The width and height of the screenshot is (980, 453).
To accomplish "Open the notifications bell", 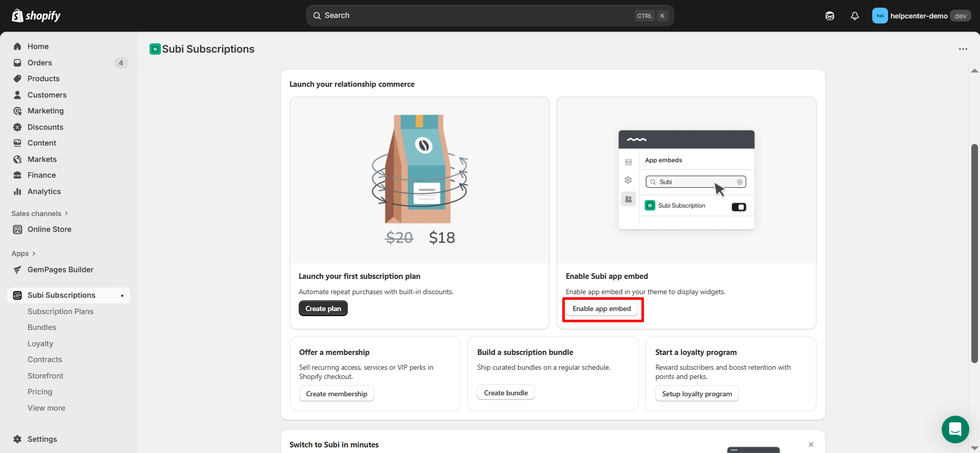I will (x=854, y=16).
